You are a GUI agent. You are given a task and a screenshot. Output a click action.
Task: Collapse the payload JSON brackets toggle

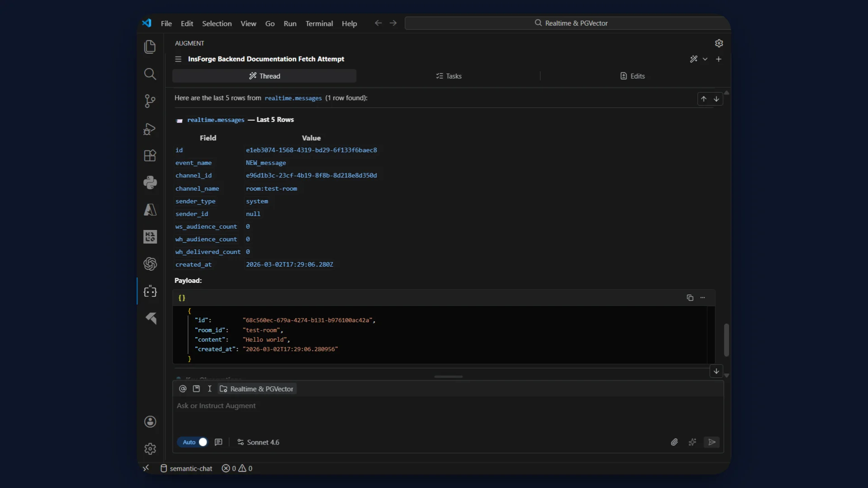182,298
